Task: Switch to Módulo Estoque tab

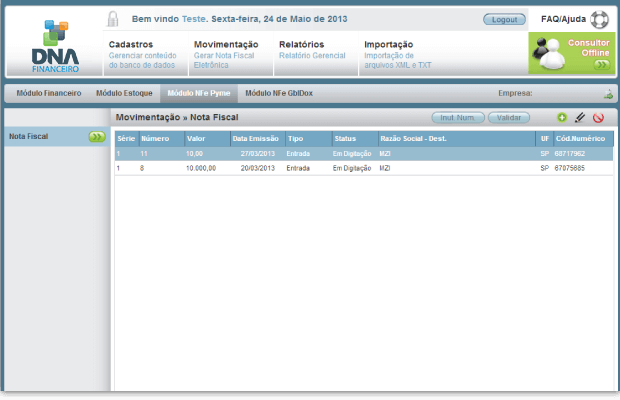Action: coord(124,93)
